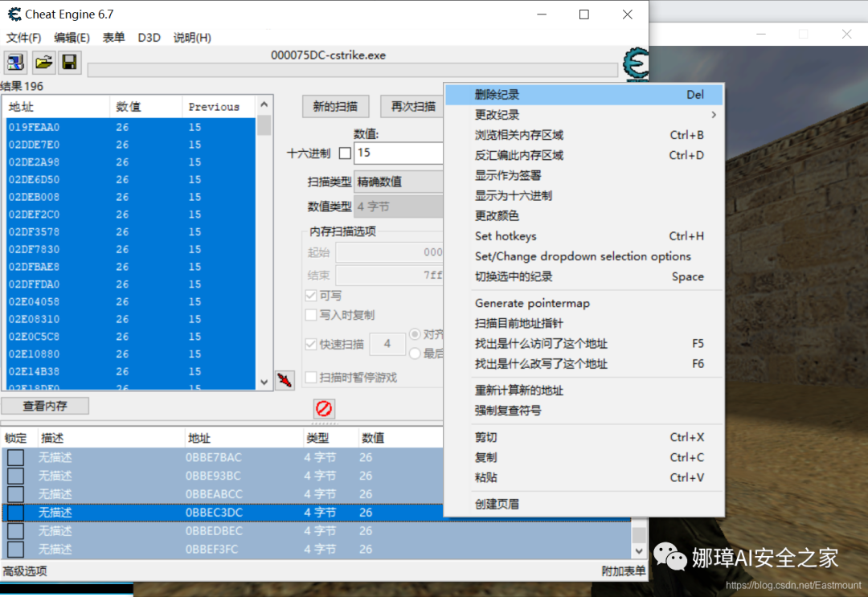This screenshot has height=597, width=868.
Task: Choose 剪切 cut menu entry
Action: tap(584, 437)
